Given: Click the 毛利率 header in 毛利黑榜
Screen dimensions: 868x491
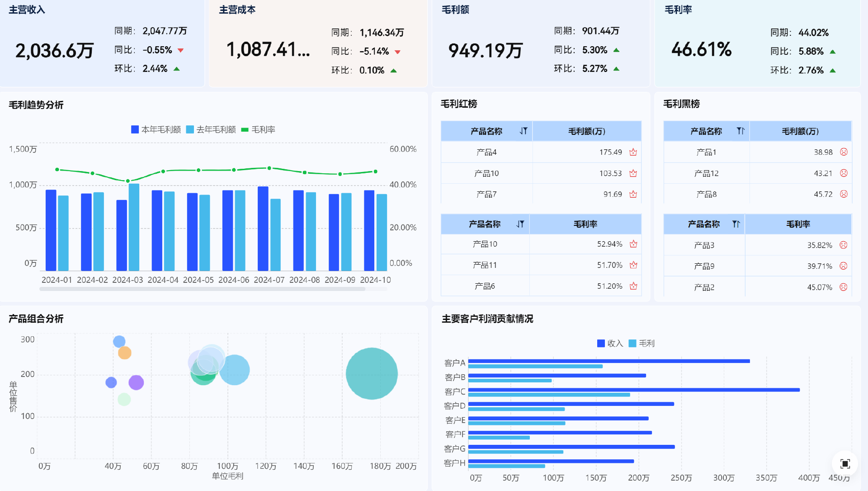Looking at the screenshot, I should 798,224.
